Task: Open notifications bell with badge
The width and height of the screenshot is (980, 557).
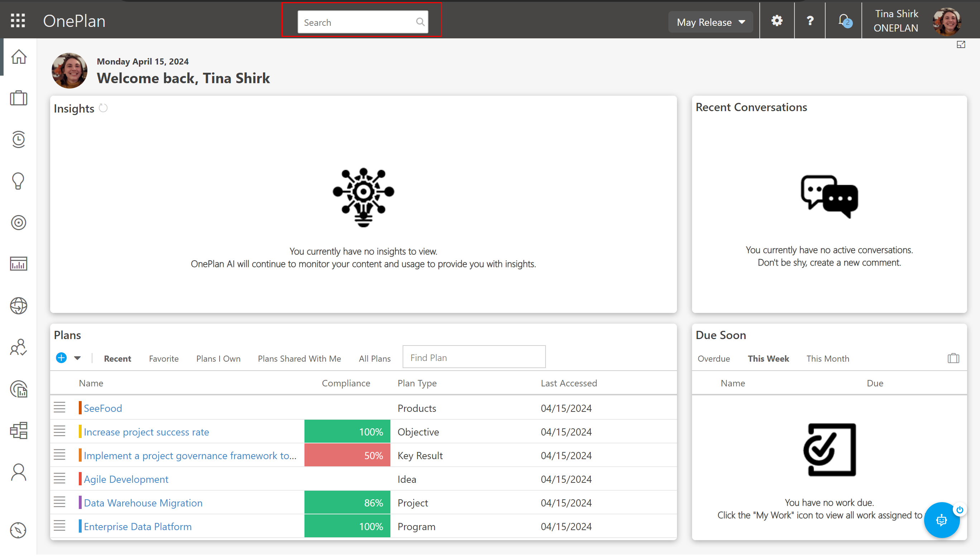Action: 844,21
